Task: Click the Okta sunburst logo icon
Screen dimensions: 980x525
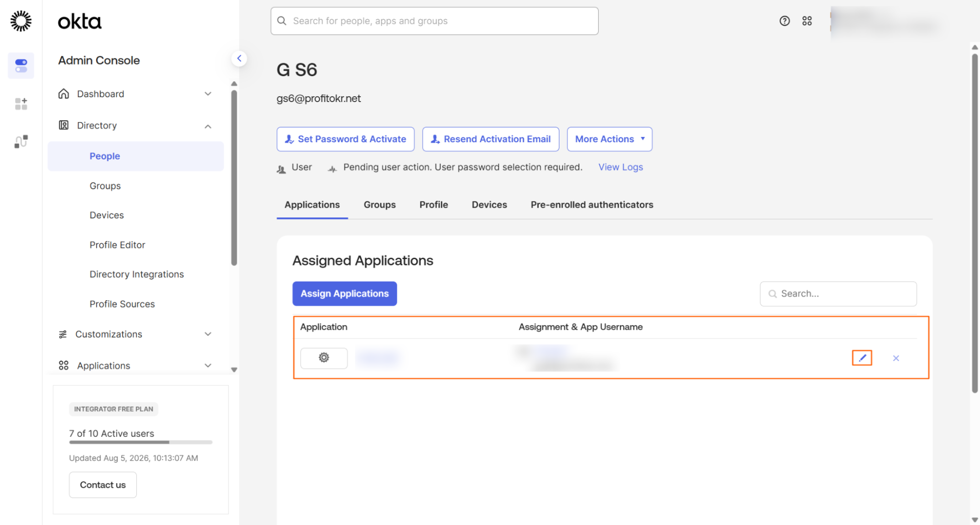Action: tap(21, 21)
